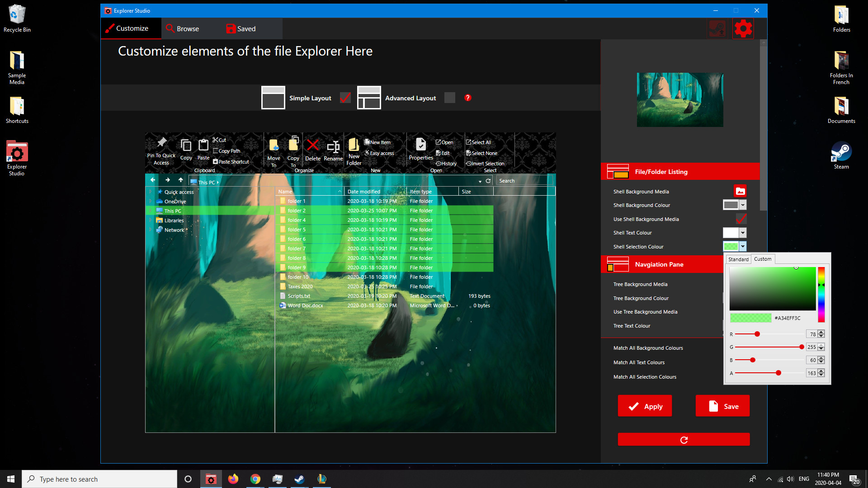Click the red help question mark
This screenshot has width=868, height=488.
[468, 98]
